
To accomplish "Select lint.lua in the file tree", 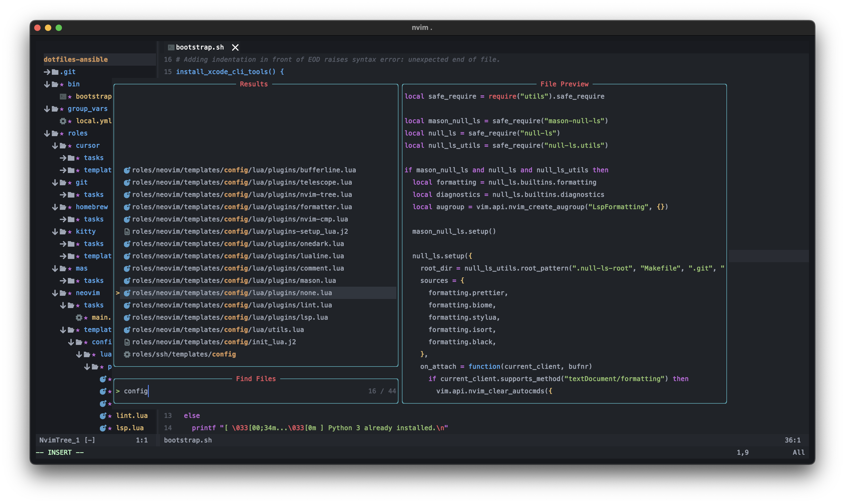I will 132,416.
